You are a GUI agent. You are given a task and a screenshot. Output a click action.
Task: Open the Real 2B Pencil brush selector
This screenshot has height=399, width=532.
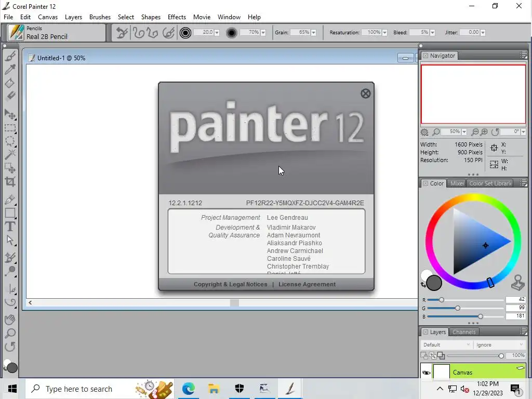pos(56,33)
